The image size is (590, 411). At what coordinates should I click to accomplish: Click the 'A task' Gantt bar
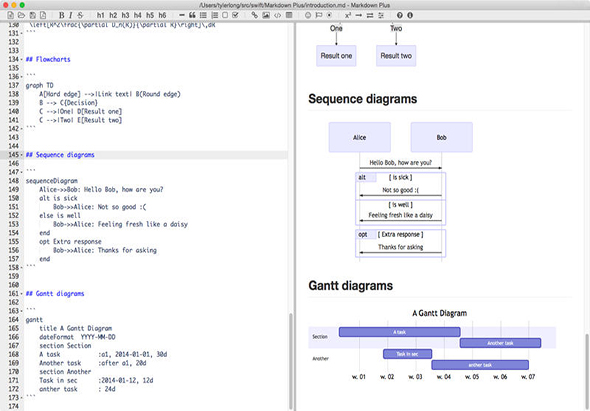pos(400,332)
